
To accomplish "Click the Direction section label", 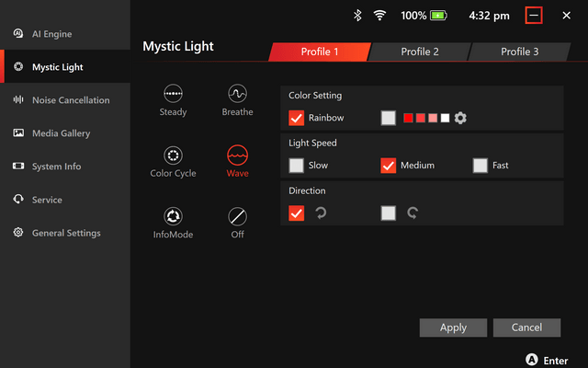I will click(307, 190).
